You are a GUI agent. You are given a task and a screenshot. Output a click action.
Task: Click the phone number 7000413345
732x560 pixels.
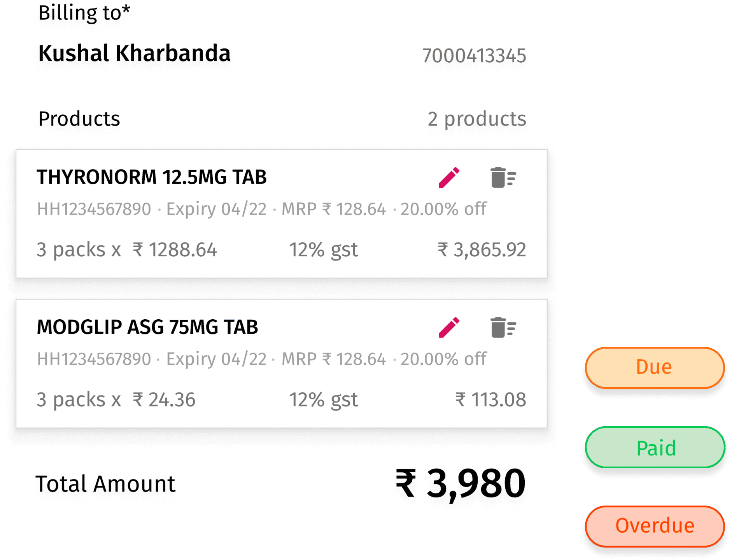click(474, 56)
